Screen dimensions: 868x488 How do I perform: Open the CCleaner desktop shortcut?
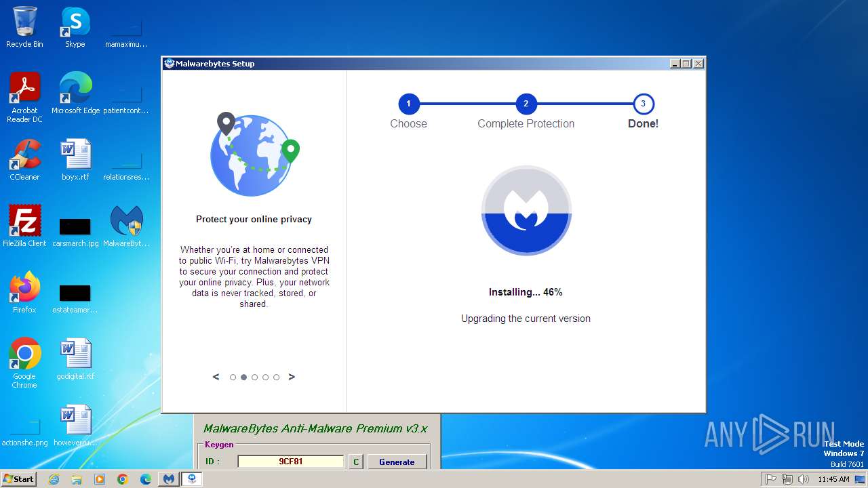[24, 160]
